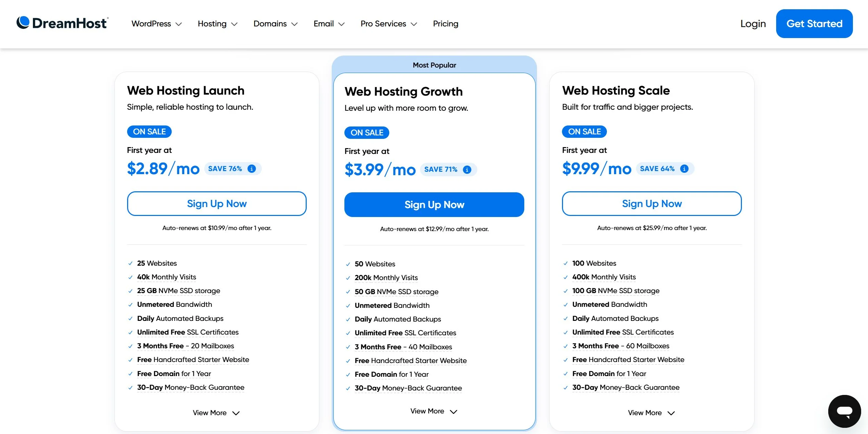Click the info icon beside SAVE 64%
This screenshot has height=434, width=868.
click(x=684, y=168)
